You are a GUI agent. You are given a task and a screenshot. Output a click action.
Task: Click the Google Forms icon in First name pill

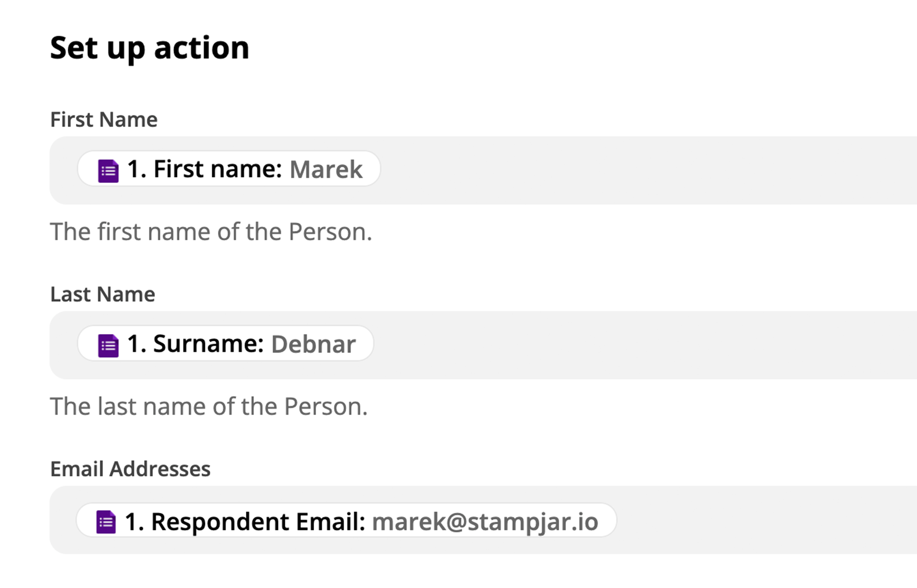coord(108,171)
